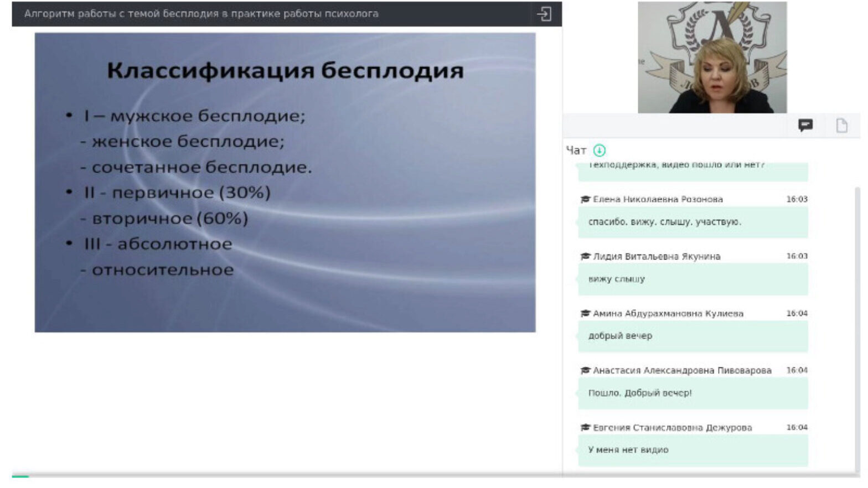
Task: Click the webinar title in the header bar
Action: tap(201, 14)
